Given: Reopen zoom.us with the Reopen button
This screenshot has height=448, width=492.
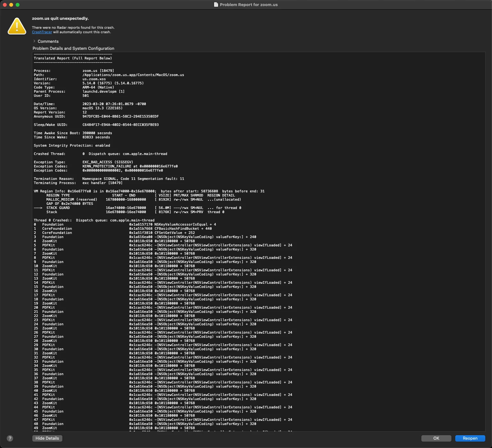Looking at the screenshot, I should point(470,438).
